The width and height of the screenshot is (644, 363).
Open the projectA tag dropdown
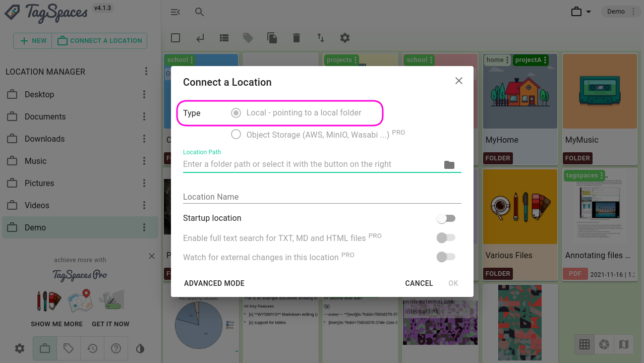pyautogui.click(x=545, y=60)
